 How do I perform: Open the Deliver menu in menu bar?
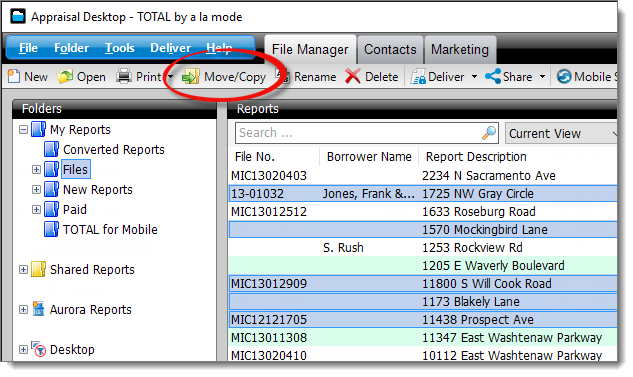tap(170, 48)
